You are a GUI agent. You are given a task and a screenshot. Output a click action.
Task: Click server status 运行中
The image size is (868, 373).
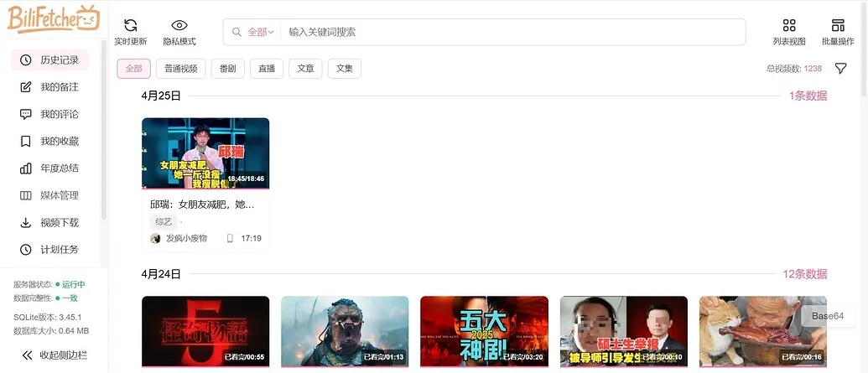(73, 284)
